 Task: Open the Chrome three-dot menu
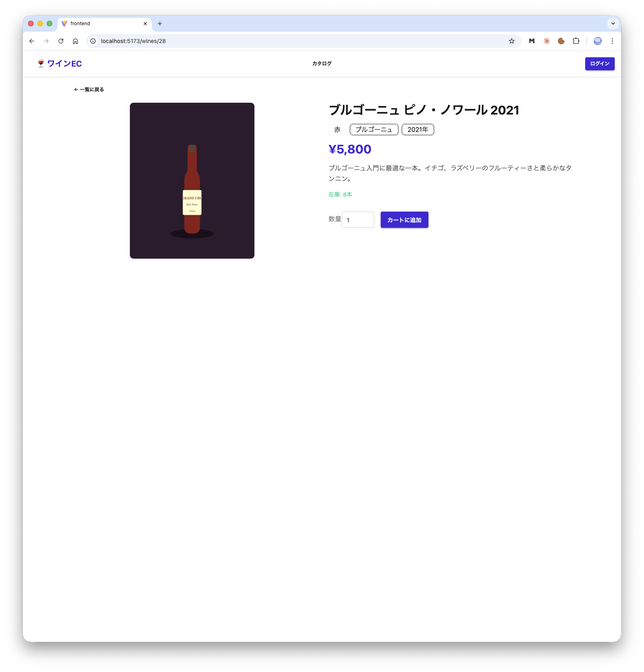612,41
